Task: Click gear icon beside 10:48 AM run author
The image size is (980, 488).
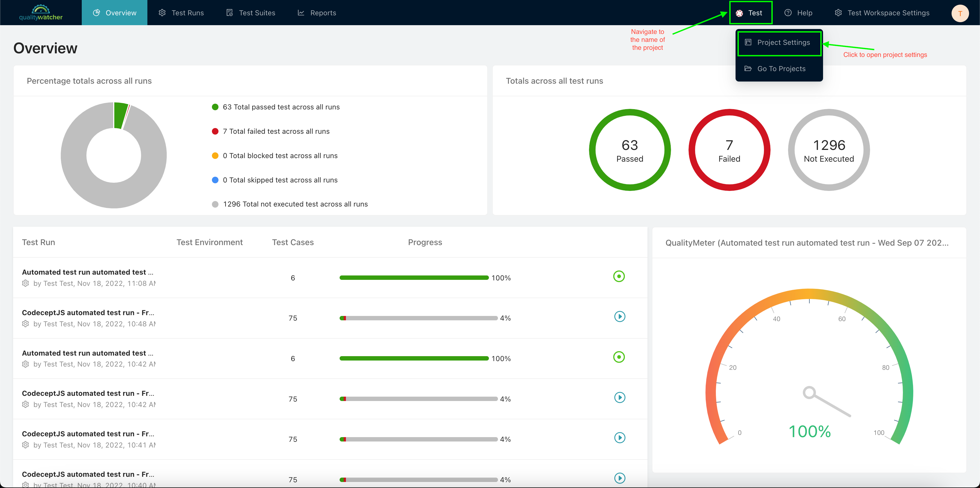Action: (x=25, y=324)
